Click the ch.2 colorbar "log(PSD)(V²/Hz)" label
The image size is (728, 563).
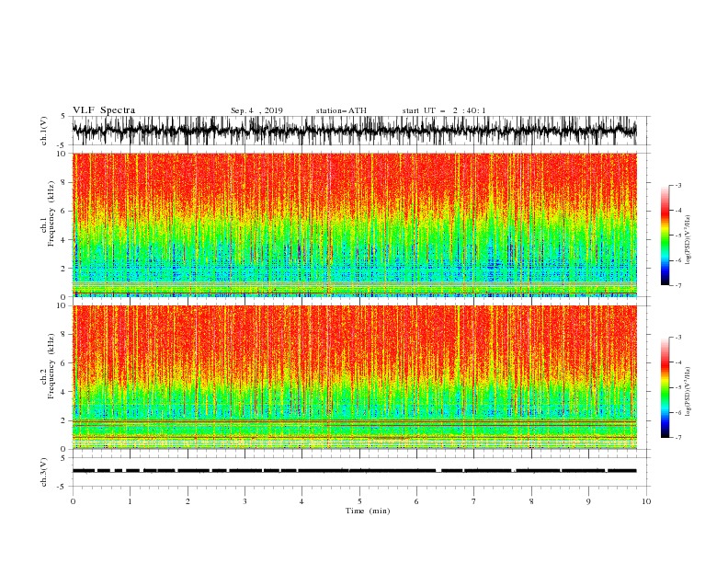tap(688, 392)
